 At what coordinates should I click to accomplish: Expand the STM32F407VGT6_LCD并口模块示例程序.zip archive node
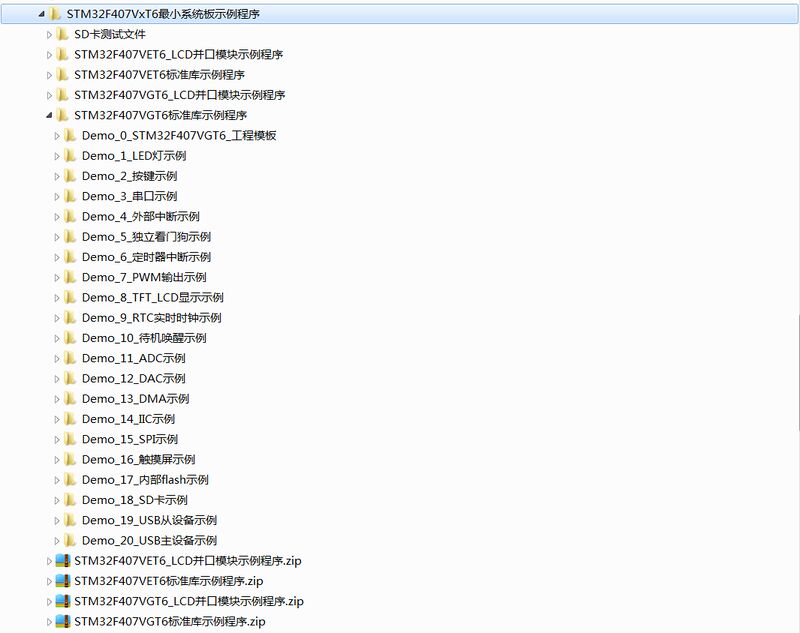point(49,602)
